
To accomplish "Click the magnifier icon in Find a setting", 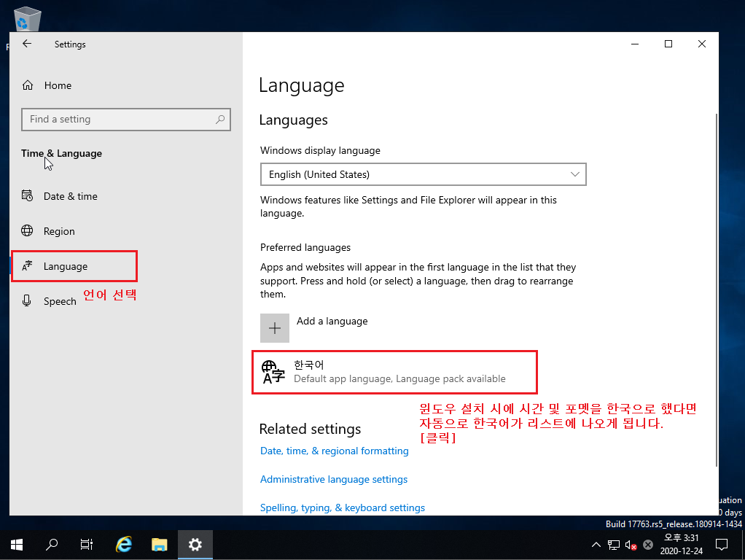I will point(220,120).
